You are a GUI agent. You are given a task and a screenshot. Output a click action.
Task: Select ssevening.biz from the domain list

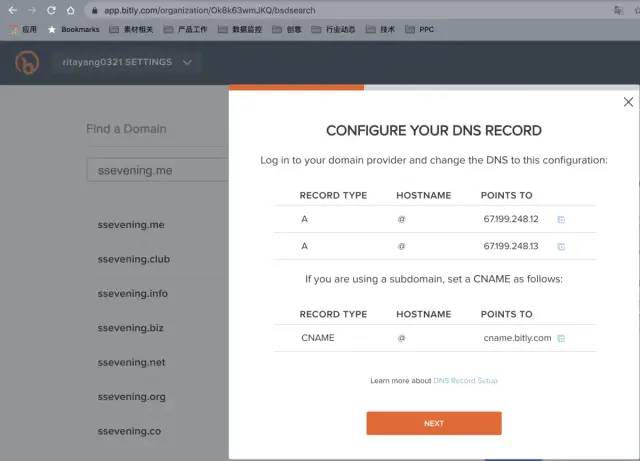[130, 328]
